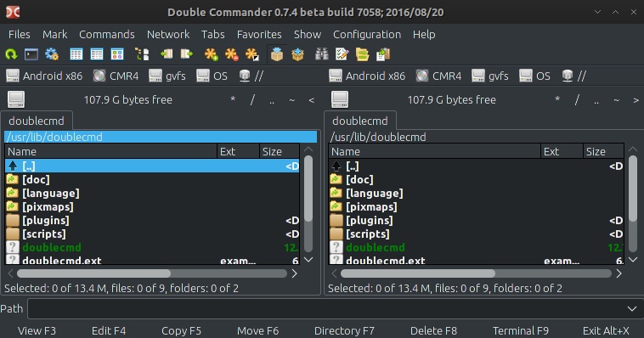Image resolution: width=644 pixels, height=338 pixels.
Task: Open Options with the blue gear icon
Action: (x=52, y=54)
